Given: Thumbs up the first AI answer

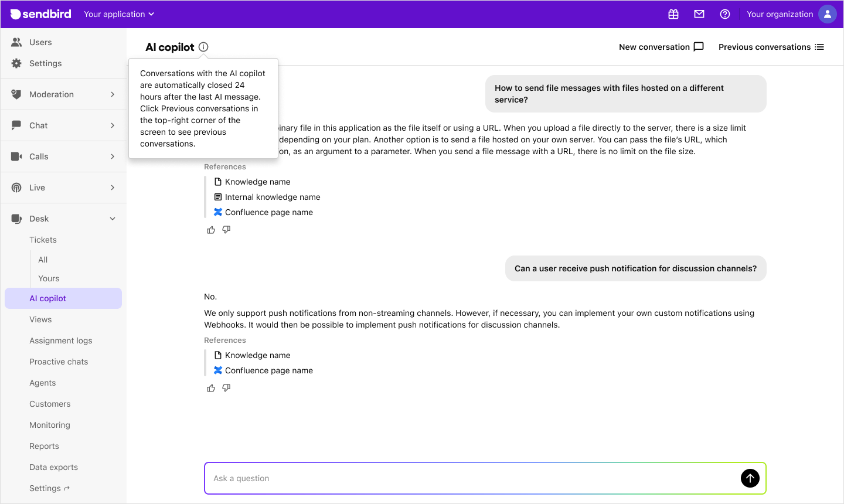Looking at the screenshot, I should 211,230.
